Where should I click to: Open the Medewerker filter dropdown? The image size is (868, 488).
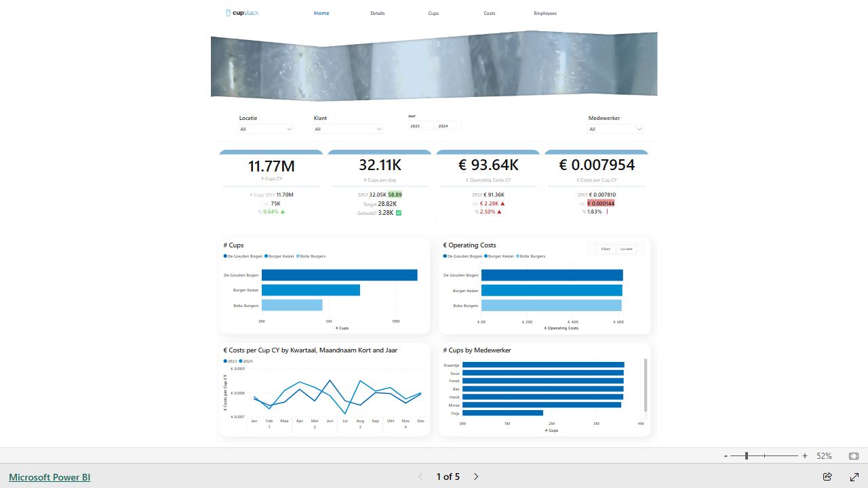pyautogui.click(x=615, y=129)
